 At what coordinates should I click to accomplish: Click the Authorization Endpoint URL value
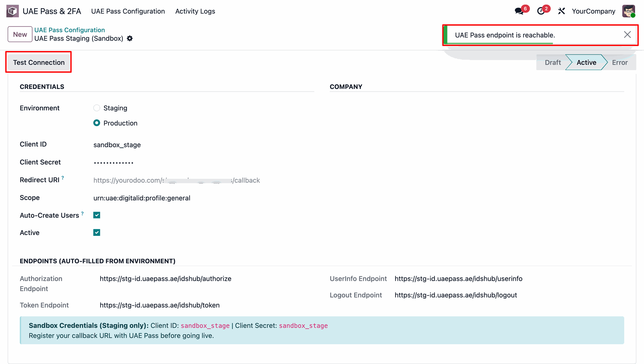pyautogui.click(x=166, y=278)
